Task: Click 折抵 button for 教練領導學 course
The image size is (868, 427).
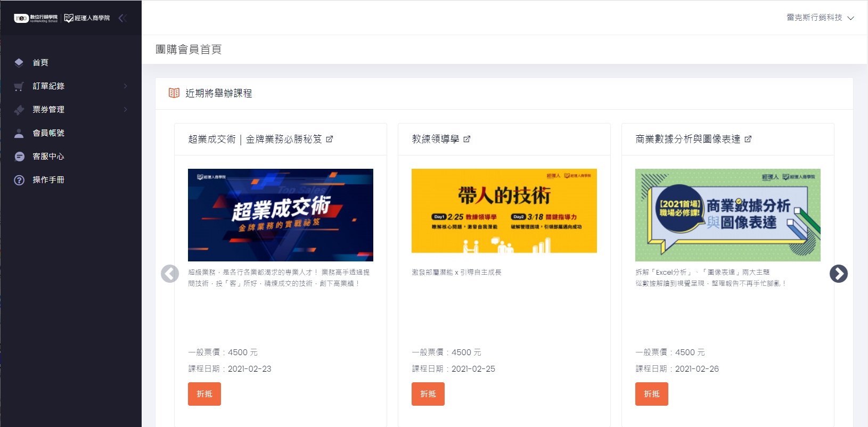Action: (x=428, y=394)
